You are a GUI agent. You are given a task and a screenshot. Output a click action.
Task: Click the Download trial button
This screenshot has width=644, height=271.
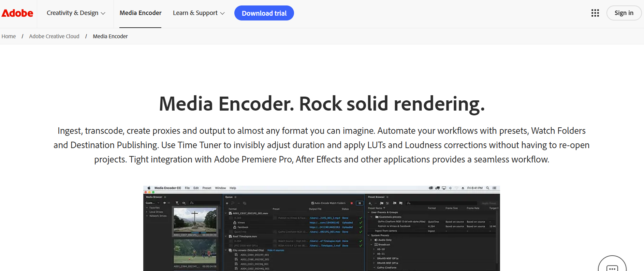(264, 13)
